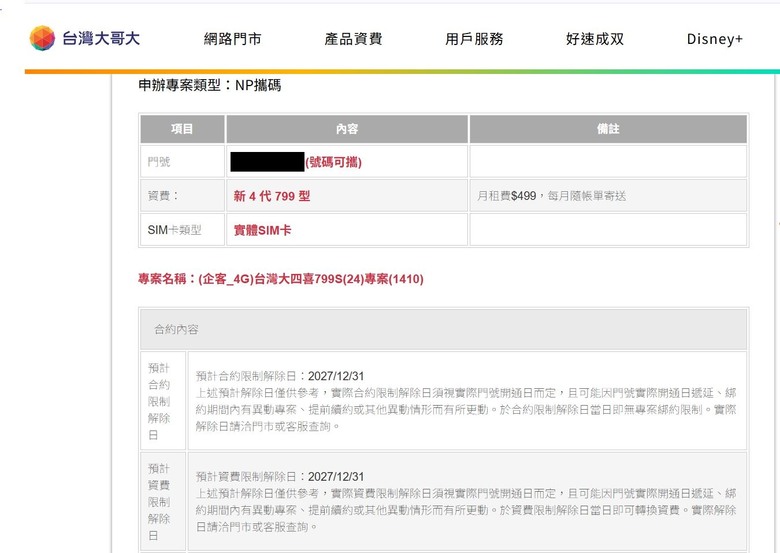780x553 pixels.
Task: Click the 台灣大哥大 brand name link
Action: tap(101, 38)
